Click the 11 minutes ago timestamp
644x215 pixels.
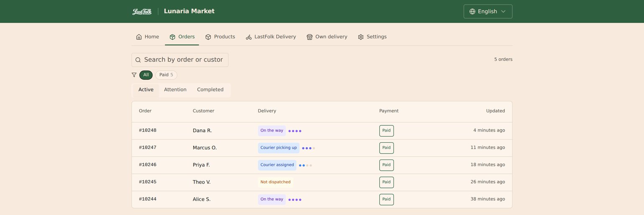coord(488,147)
